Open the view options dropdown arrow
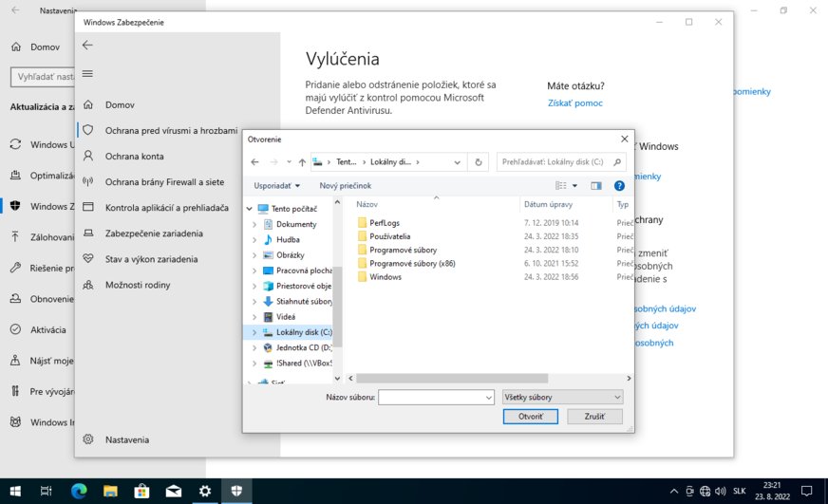The image size is (828, 504). coord(574,186)
